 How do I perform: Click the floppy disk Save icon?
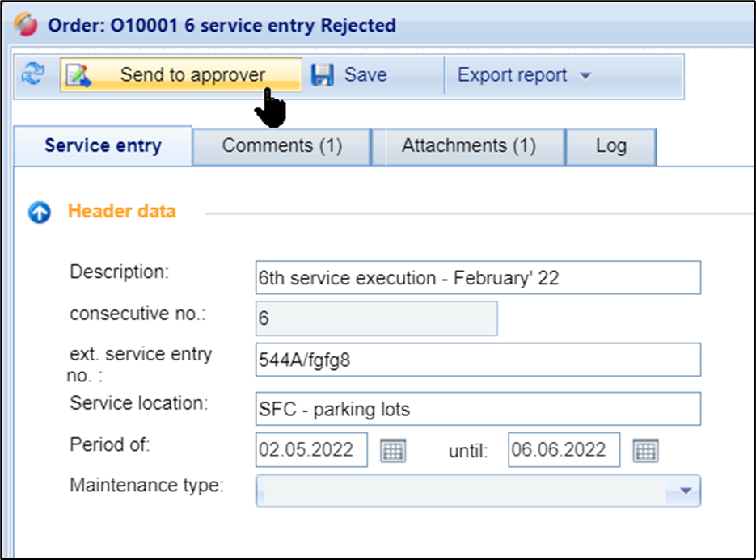[x=323, y=75]
